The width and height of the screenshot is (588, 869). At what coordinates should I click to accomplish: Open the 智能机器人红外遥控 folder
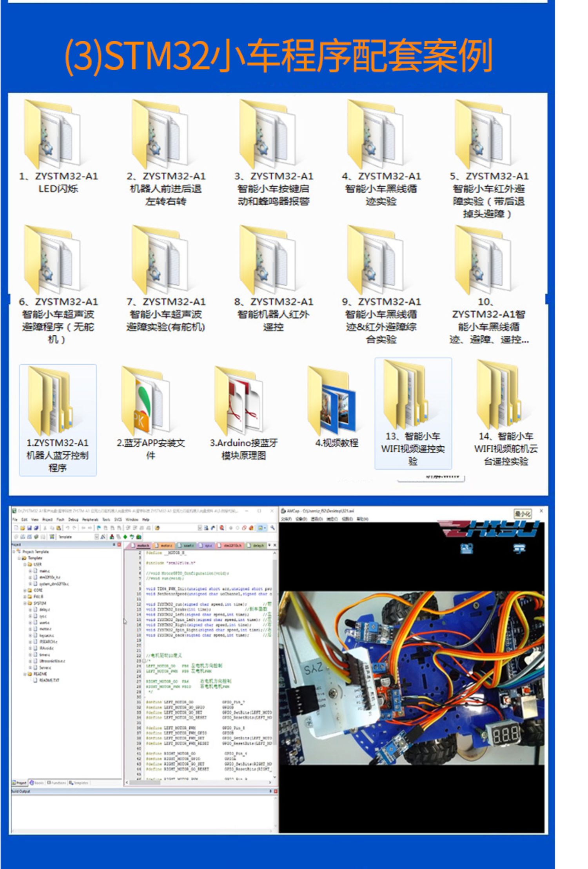[273, 278]
